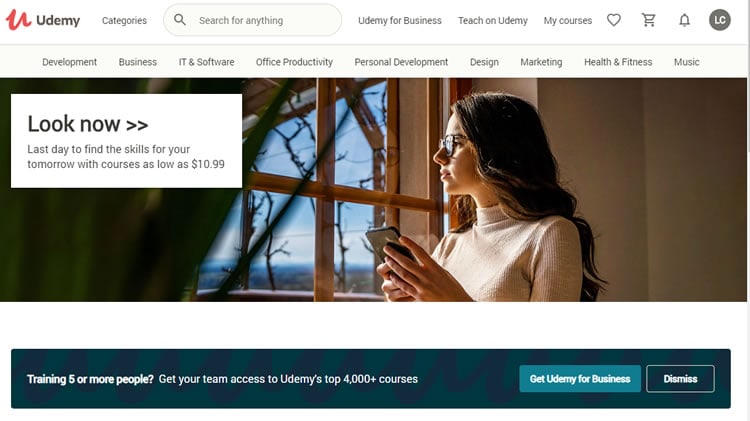Open the Teach on Udemy link
750x421 pixels.
pos(493,21)
